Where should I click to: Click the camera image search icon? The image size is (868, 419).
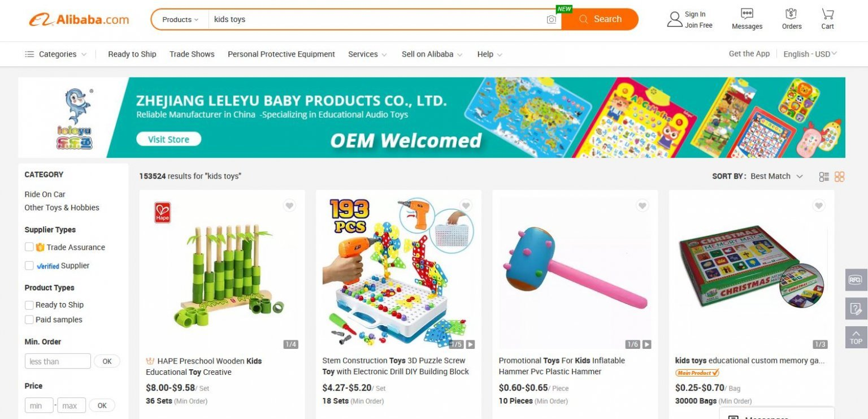point(552,20)
